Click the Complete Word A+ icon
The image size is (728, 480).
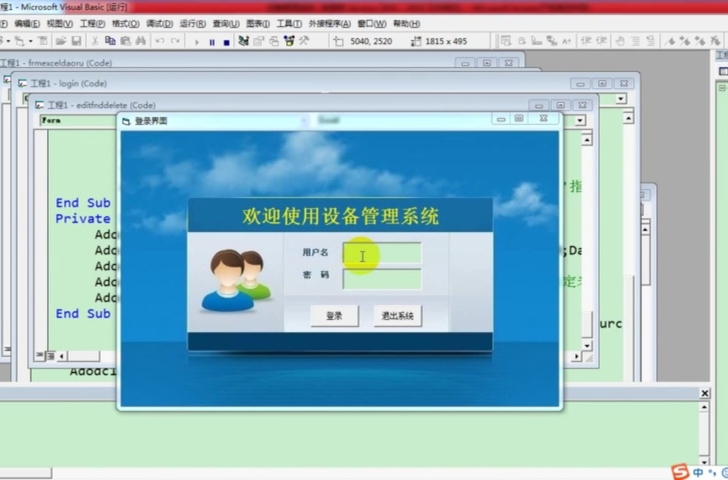tap(567, 41)
